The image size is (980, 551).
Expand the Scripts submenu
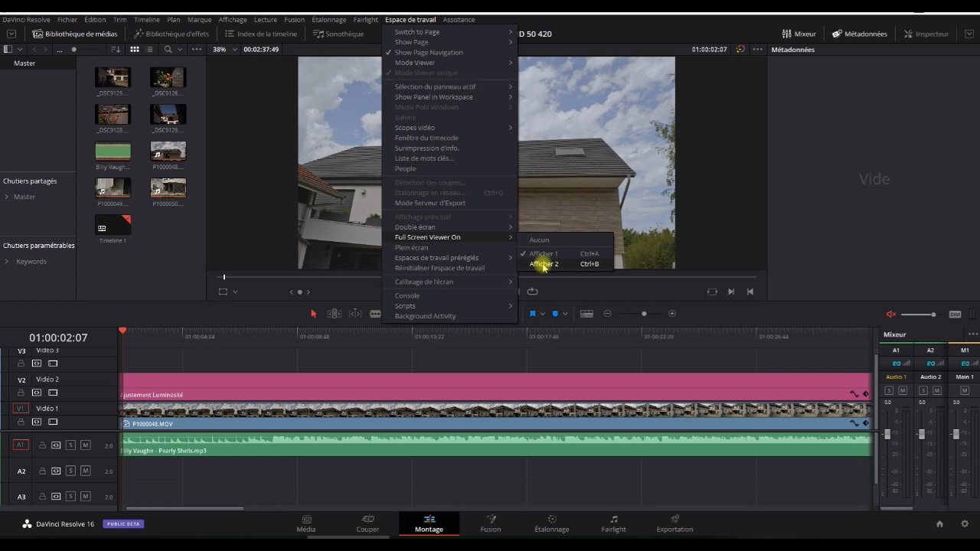[452, 306]
